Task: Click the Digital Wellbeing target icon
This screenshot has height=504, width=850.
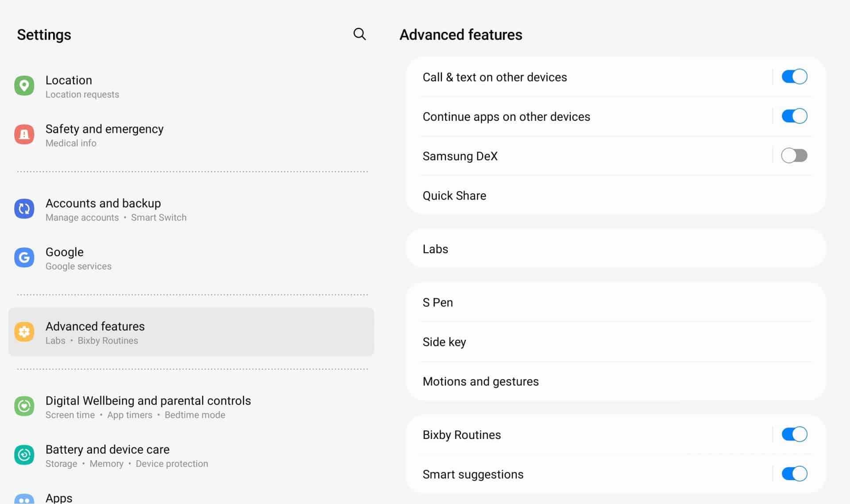Action: click(x=24, y=406)
